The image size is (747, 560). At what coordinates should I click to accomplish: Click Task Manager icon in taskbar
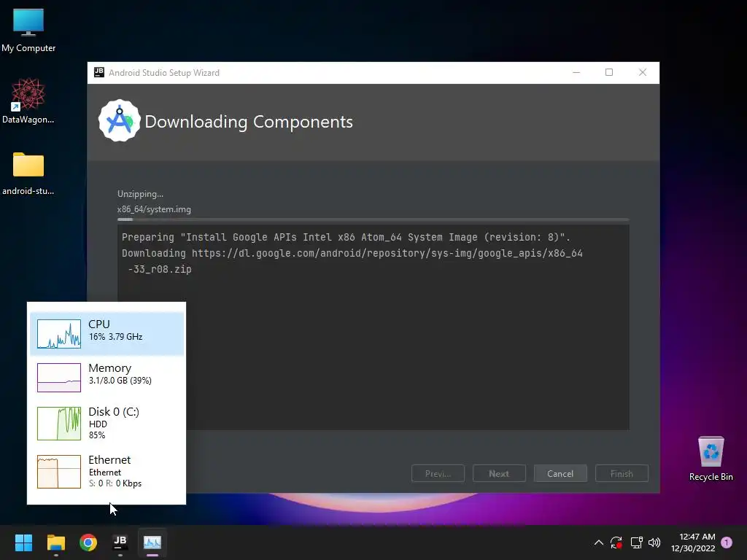click(x=152, y=542)
